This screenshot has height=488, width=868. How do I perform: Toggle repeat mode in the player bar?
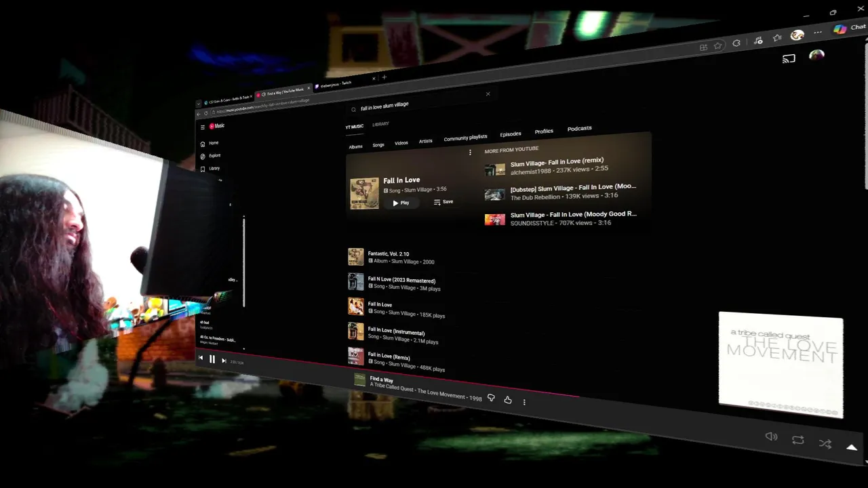pos(798,440)
